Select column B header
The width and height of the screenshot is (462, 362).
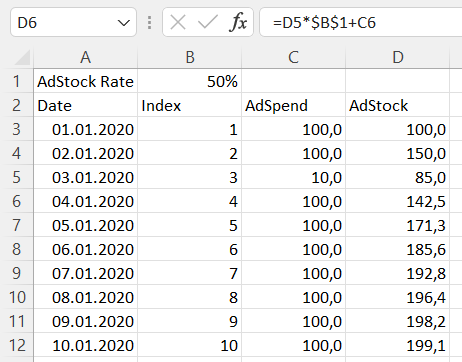click(190, 58)
